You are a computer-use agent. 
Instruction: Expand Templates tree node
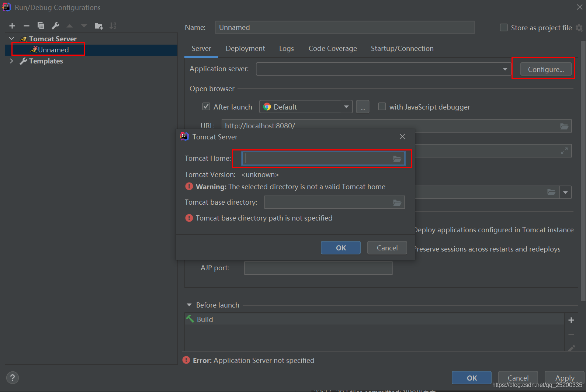pyautogui.click(x=11, y=61)
